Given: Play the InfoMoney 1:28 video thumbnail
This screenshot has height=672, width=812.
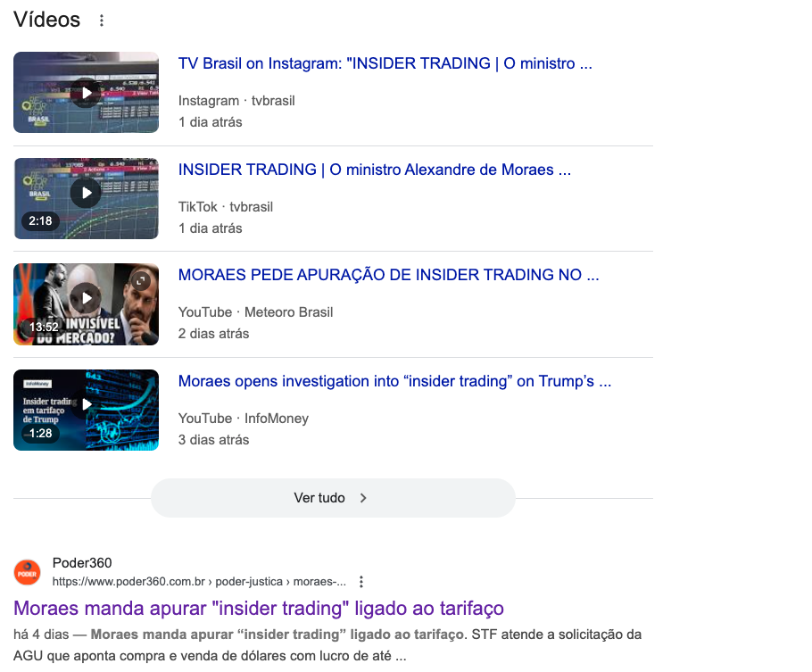Looking at the screenshot, I should click(86, 410).
